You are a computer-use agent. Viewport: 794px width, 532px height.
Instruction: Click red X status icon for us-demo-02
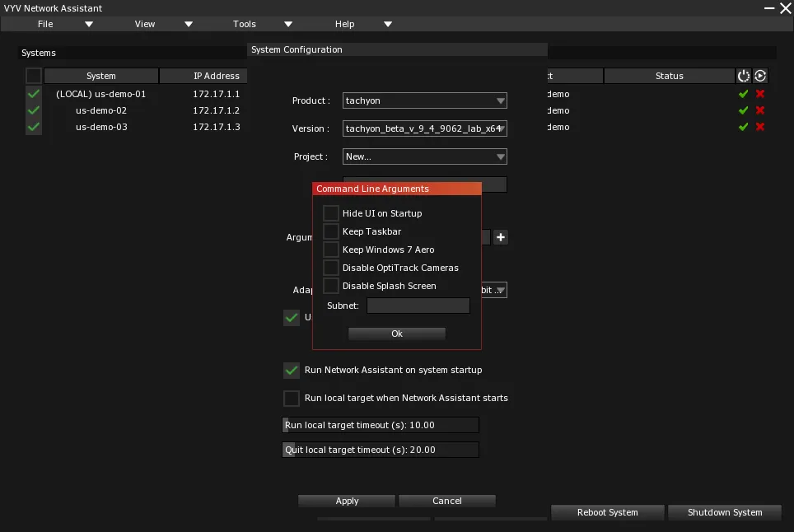coord(760,110)
